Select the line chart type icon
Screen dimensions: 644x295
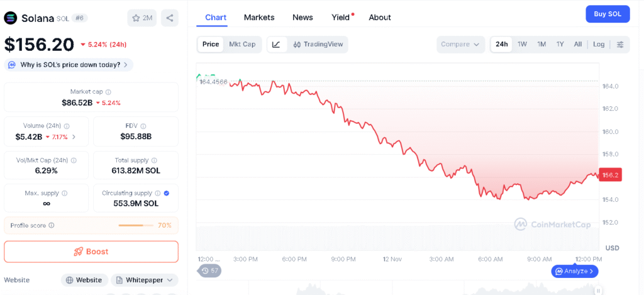(276, 45)
